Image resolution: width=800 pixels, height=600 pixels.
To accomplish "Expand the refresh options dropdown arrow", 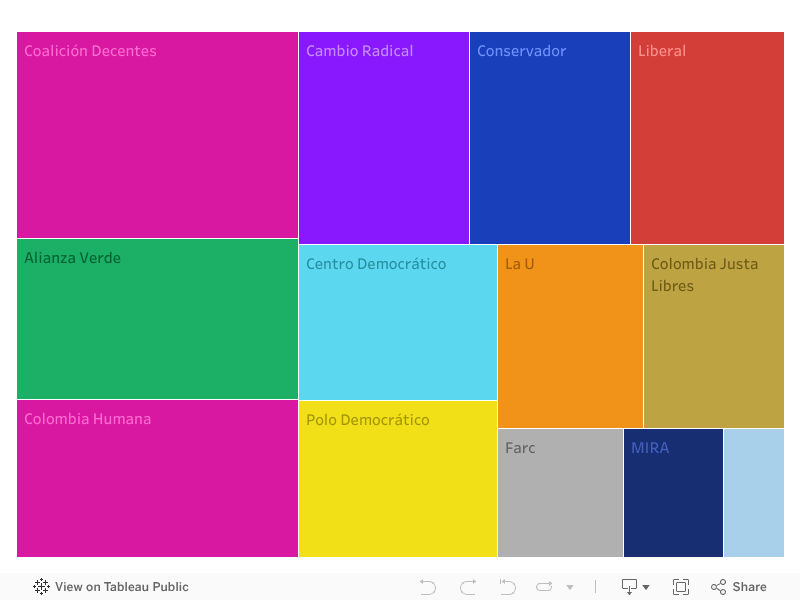I will (570, 587).
